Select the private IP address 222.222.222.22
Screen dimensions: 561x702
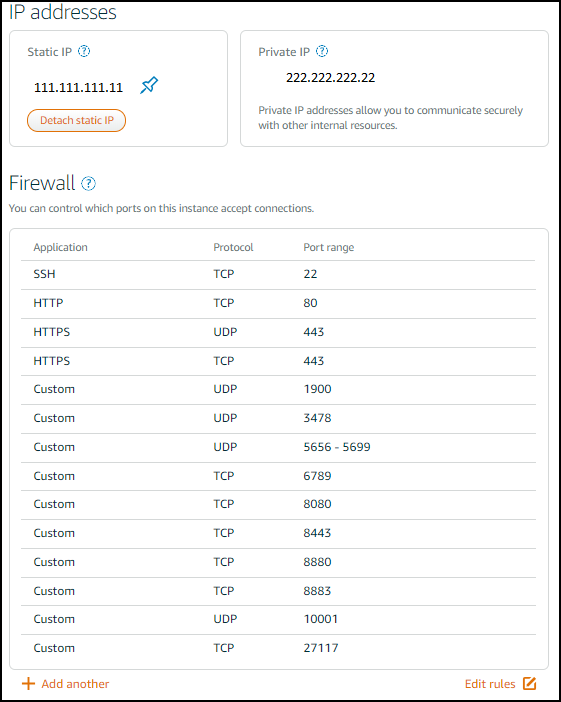(330, 78)
